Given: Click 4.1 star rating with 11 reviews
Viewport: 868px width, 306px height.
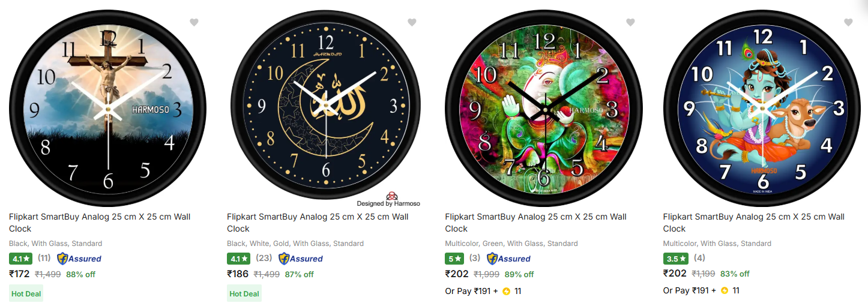Looking at the screenshot, I should pyautogui.click(x=20, y=259).
